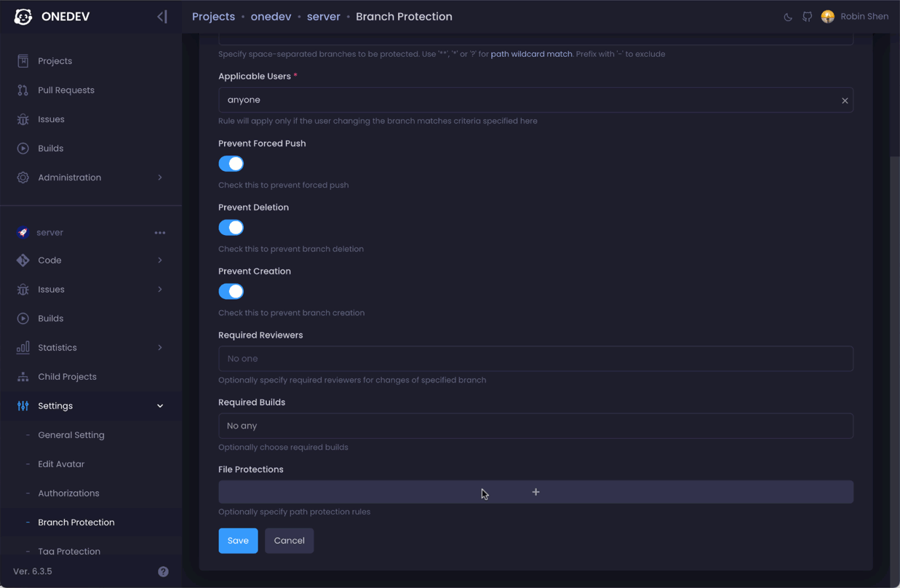Add a file protection with plus icon
The width and height of the screenshot is (900, 588).
[535, 492]
